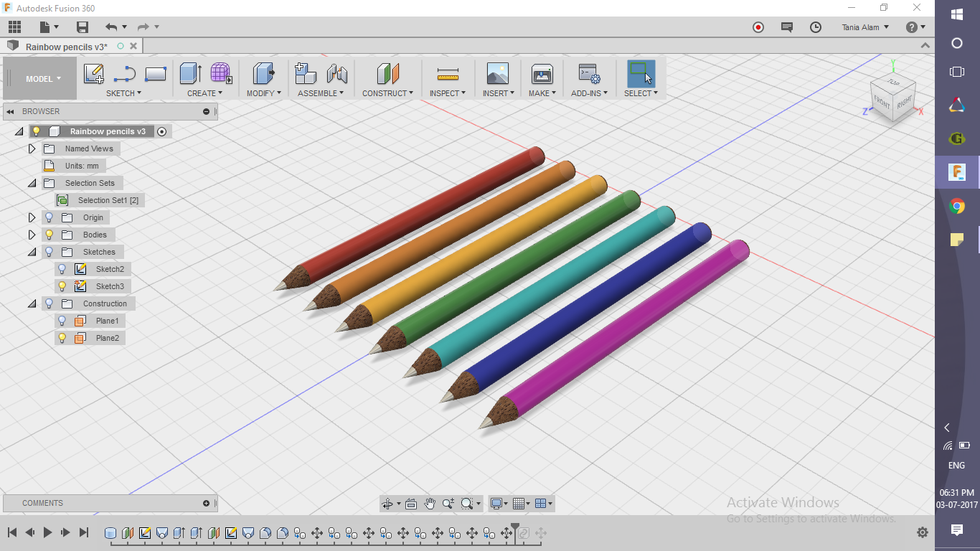The width and height of the screenshot is (980, 551).
Task: Expand the Origin folder
Action: pyautogui.click(x=32, y=217)
